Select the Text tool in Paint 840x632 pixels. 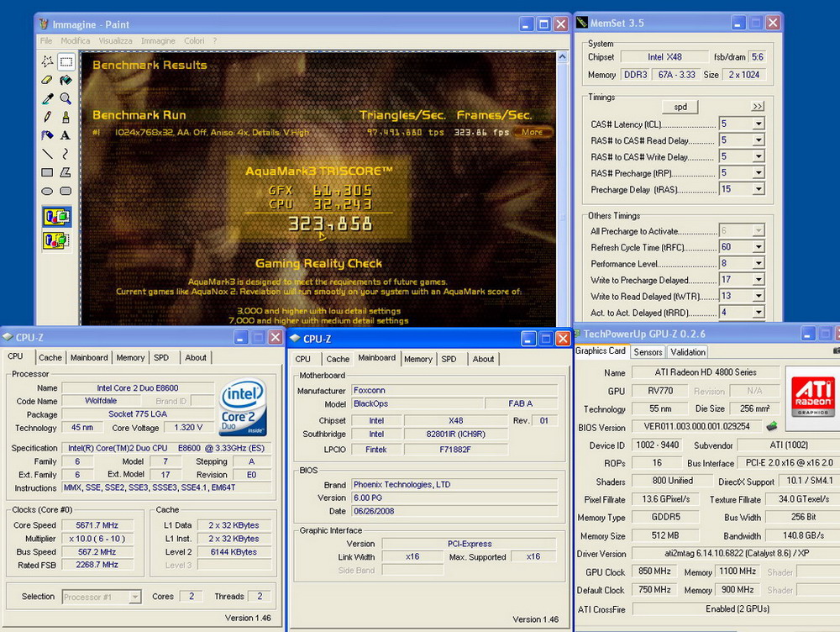point(66,135)
